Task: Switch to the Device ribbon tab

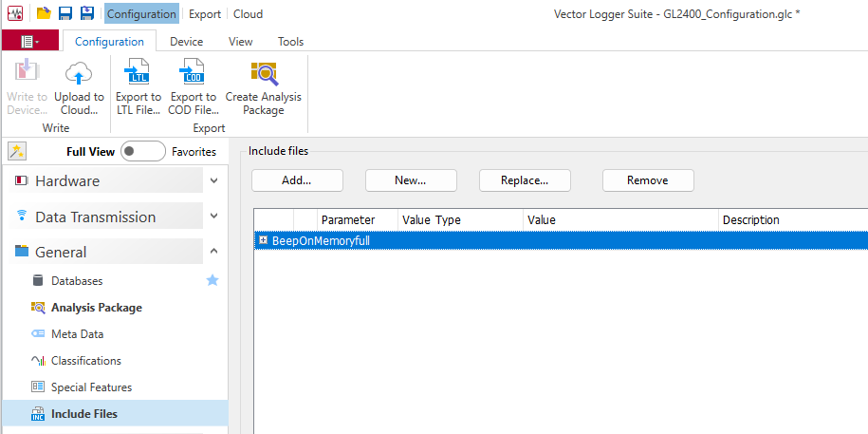Action: 187,42
